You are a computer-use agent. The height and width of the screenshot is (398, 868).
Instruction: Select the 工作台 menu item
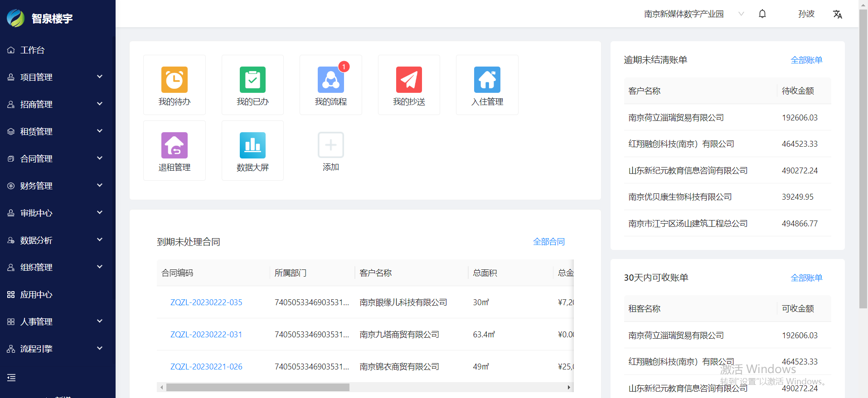57,50
